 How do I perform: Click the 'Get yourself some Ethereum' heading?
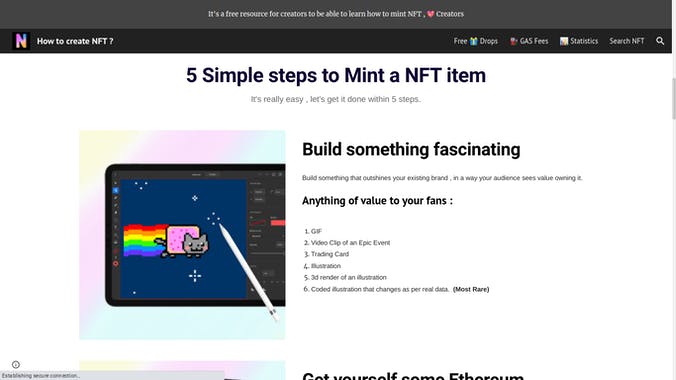(413, 376)
